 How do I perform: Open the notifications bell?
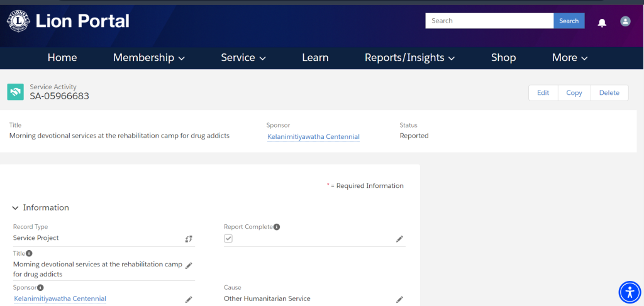click(602, 23)
